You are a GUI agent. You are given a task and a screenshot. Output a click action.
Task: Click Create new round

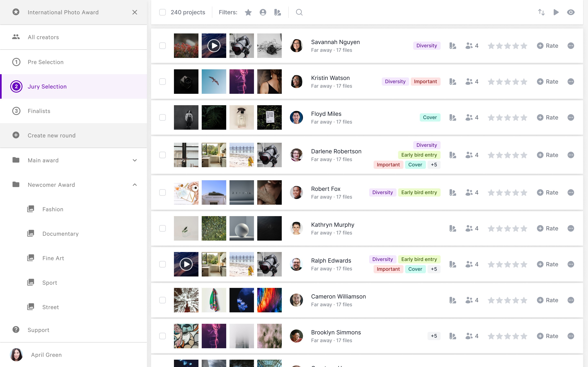tap(51, 135)
